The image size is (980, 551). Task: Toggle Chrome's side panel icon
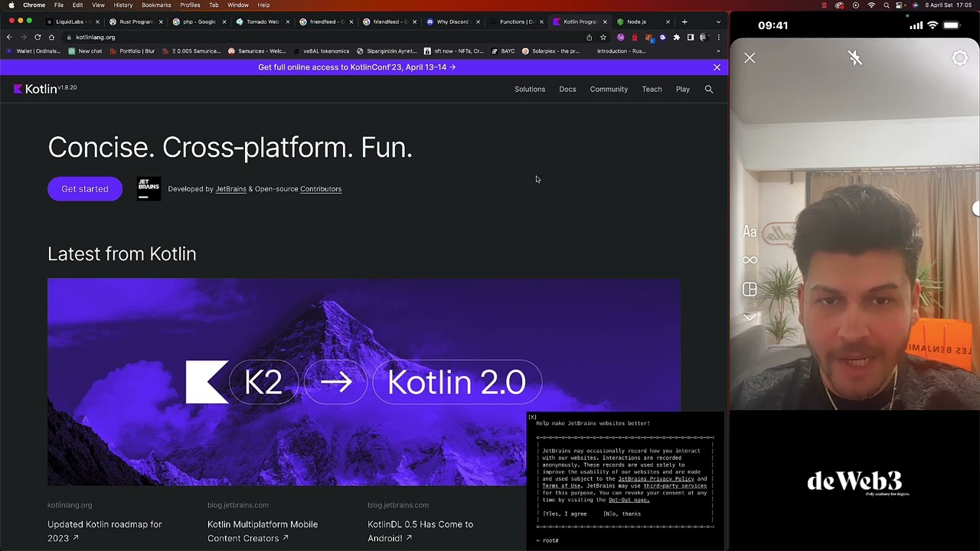(690, 37)
